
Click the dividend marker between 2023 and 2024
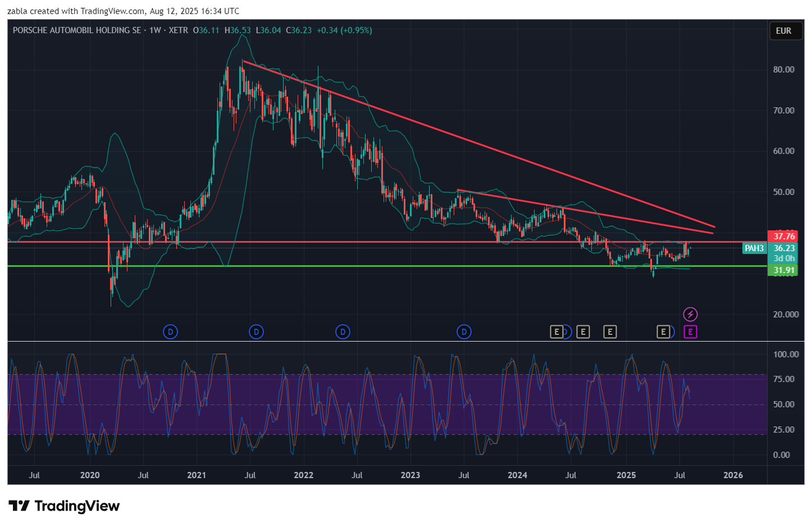click(x=464, y=332)
